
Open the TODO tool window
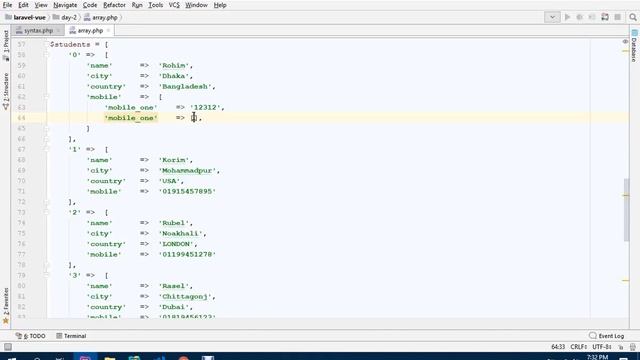click(x=31, y=336)
